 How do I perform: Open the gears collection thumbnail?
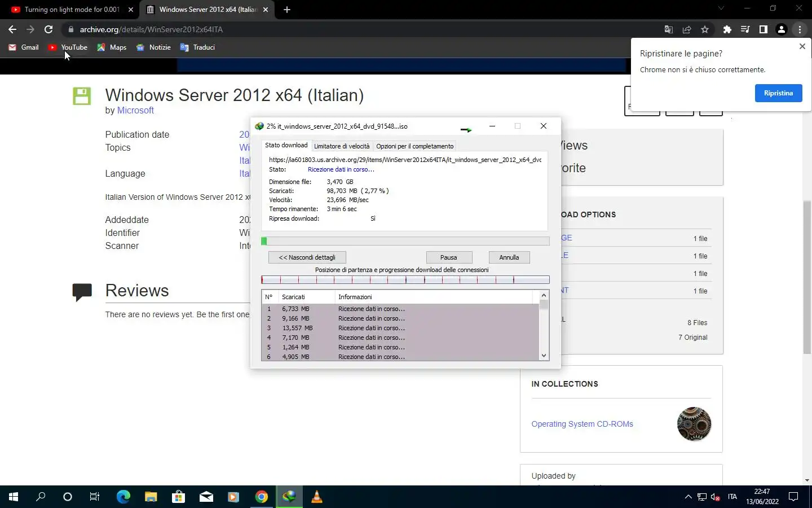pos(694,424)
